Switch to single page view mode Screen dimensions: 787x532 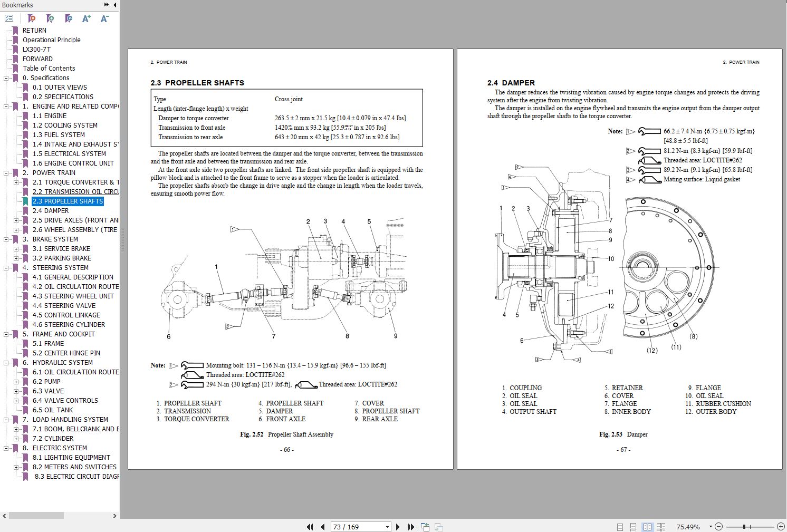point(619,526)
